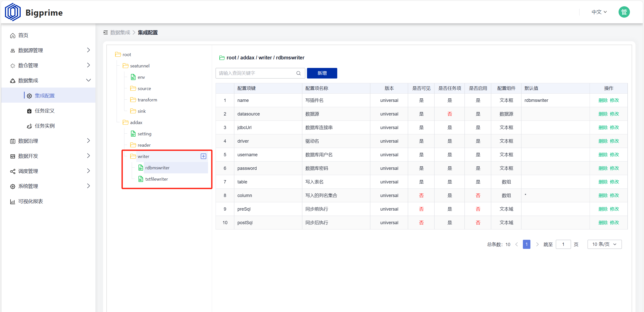Select the source folder in tree
The height and width of the screenshot is (312, 644).
(144, 89)
